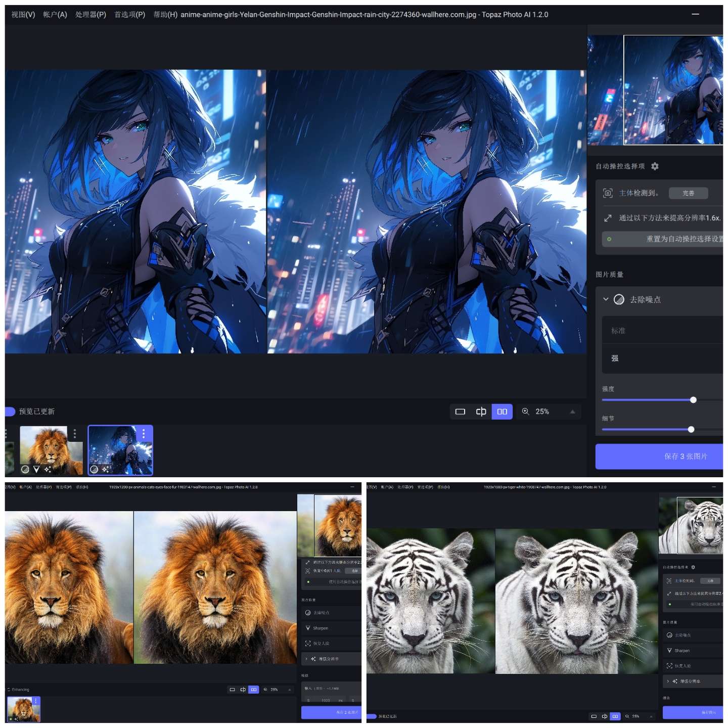Click subject refine button in tiger window

pyautogui.click(x=710, y=581)
